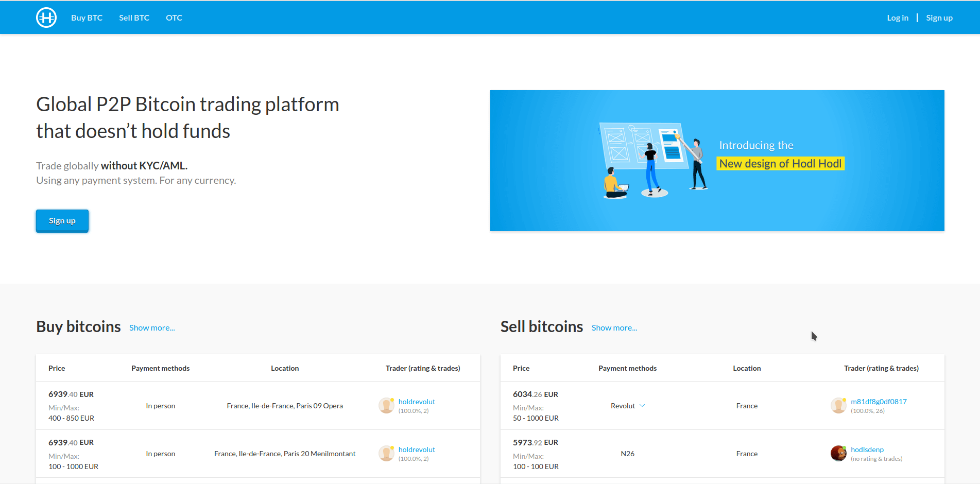Image resolution: width=980 pixels, height=484 pixels.
Task: Click the Price column header in Buy table
Action: [57, 368]
